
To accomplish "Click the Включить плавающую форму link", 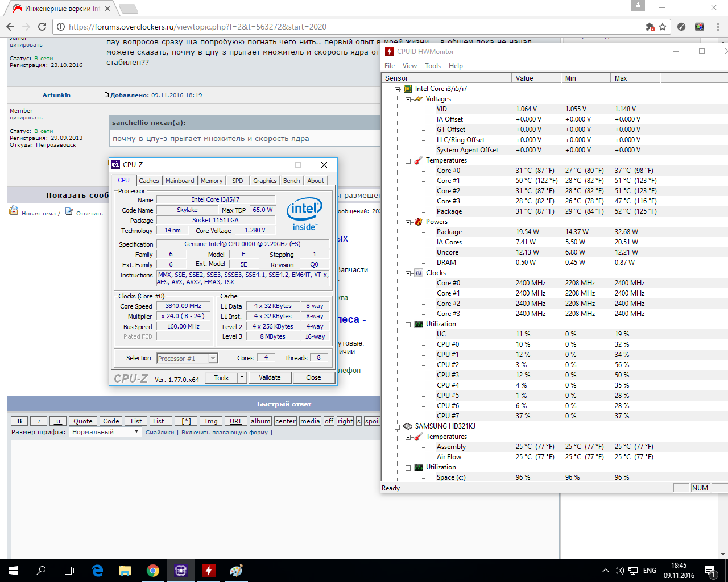I will [x=225, y=433].
